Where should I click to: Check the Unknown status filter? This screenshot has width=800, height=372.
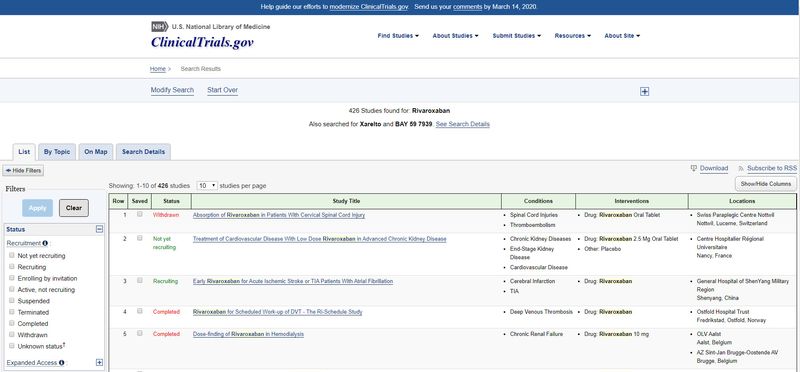coord(12,346)
